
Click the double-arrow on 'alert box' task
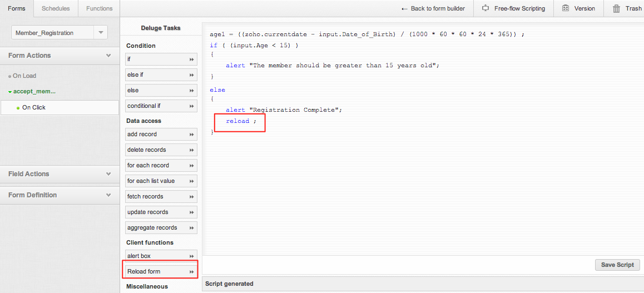click(x=191, y=256)
